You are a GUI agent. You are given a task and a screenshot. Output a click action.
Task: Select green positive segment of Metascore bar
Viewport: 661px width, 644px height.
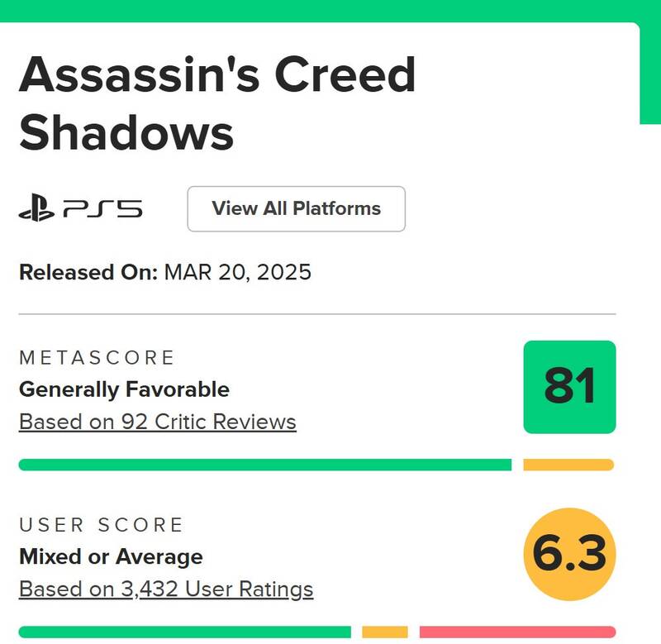[264, 465]
